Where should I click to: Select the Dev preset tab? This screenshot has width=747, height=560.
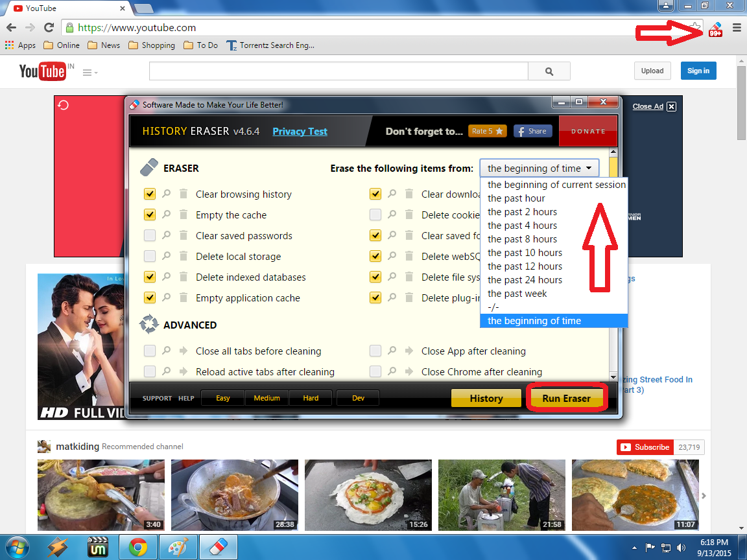pos(358,397)
